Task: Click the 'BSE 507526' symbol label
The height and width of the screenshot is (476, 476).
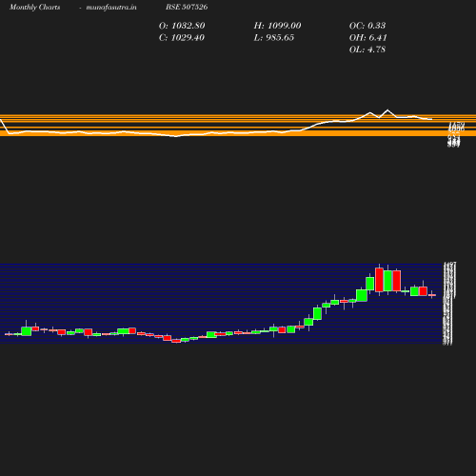Action: click(x=187, y=7)
